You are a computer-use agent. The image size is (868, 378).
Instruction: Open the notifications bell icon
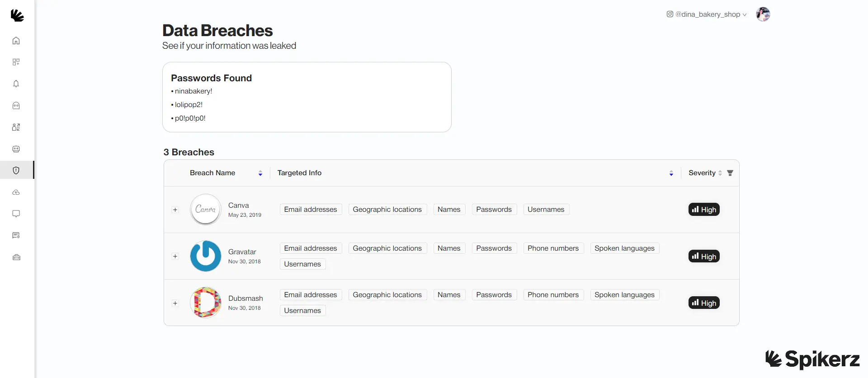(16, 84)
